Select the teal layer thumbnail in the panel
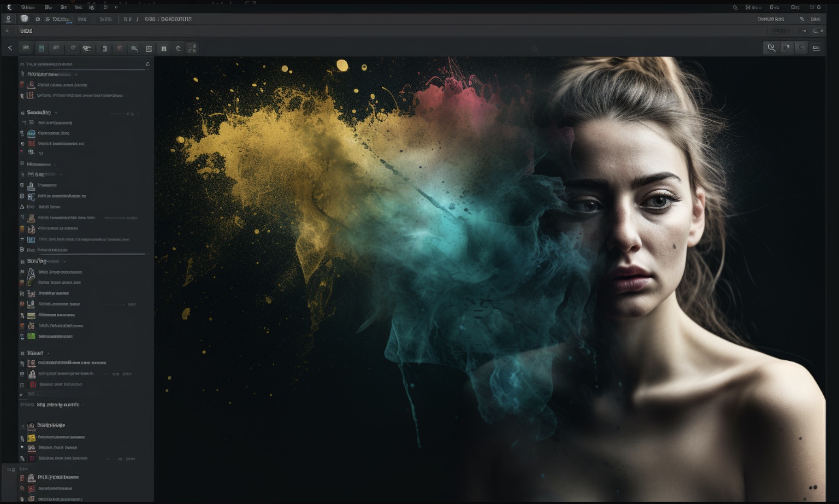The width and height of the screenshot is (839, 504). [x=31, y=133]
